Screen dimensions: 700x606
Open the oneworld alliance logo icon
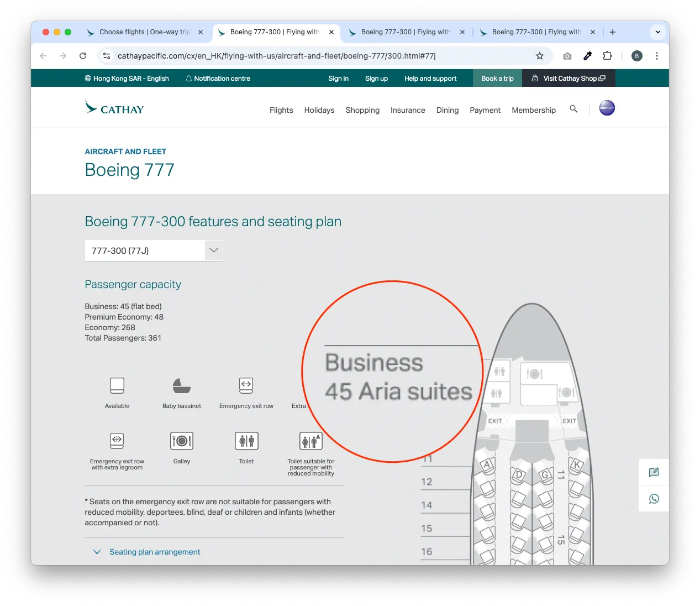(607, 108)
